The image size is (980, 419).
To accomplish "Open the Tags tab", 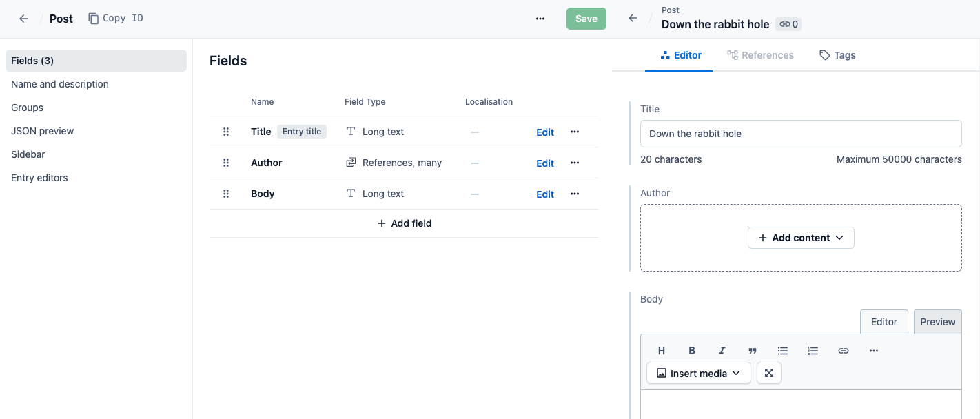I will [837, 55].
